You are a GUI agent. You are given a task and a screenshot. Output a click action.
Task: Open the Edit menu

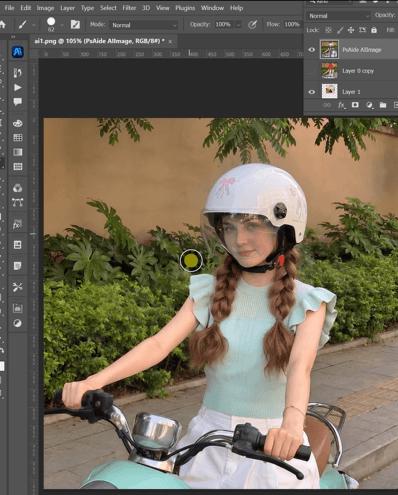click(x=25, y=8)
